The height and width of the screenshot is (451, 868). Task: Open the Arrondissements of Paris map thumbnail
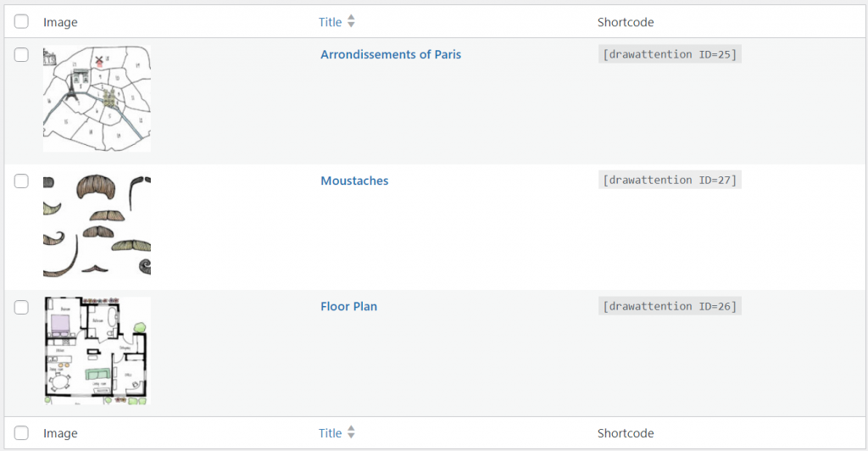coord(97,98)
